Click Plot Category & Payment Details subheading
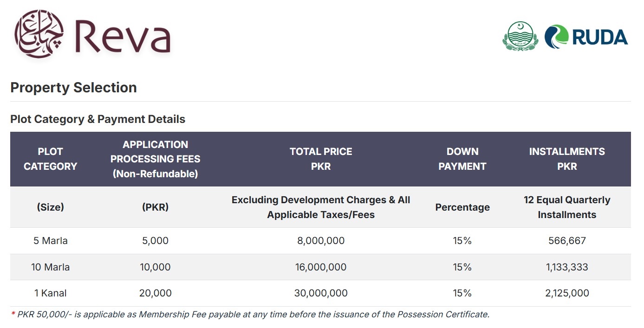Viewport: 644px width, 328px height. pos(98,119)
